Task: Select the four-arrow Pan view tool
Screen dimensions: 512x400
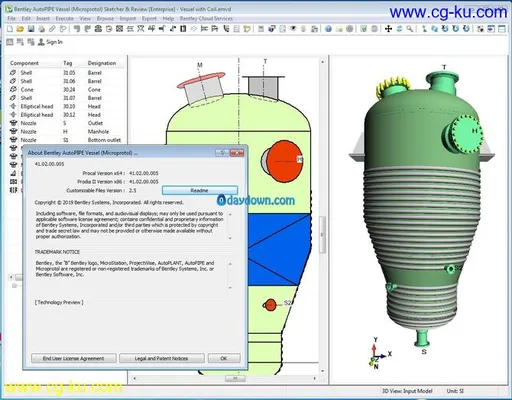Action: (x=388, y=29)
